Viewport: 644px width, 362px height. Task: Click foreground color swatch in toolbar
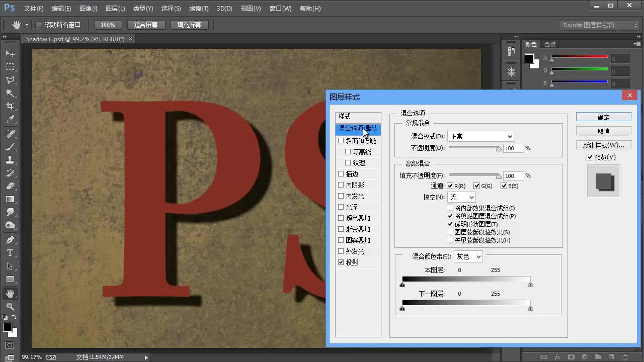coord(8,327)
